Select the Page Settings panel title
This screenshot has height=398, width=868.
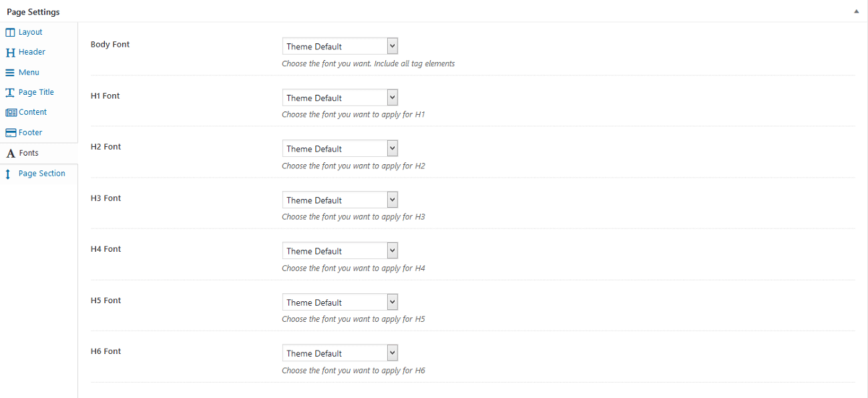pyautogui.click(x=33, y=12)
